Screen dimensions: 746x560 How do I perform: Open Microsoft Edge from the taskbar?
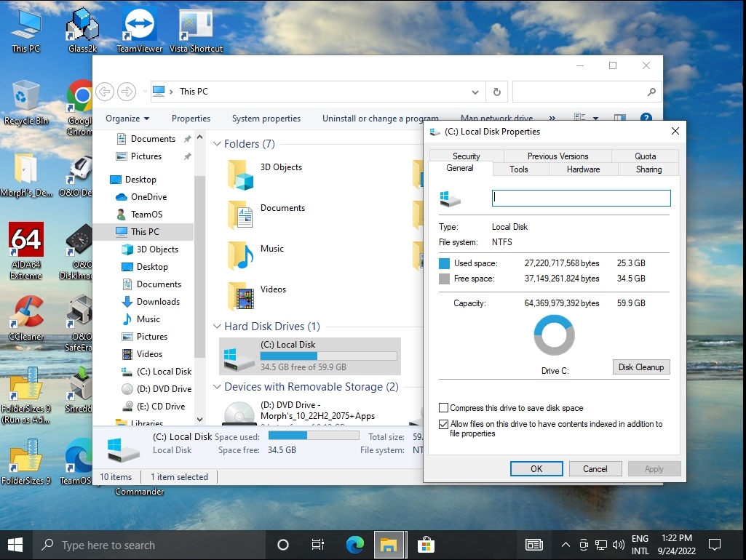click(x=354, y=545)
